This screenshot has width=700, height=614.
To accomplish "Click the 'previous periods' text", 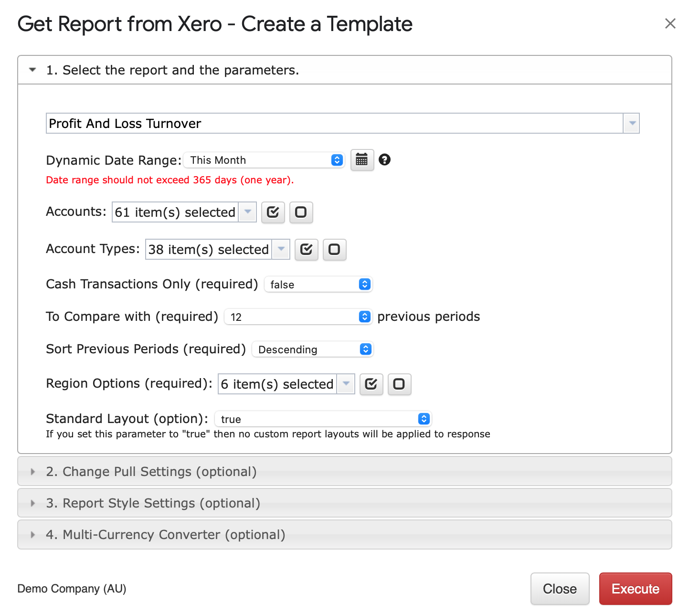I will click(x=429, y=317).
